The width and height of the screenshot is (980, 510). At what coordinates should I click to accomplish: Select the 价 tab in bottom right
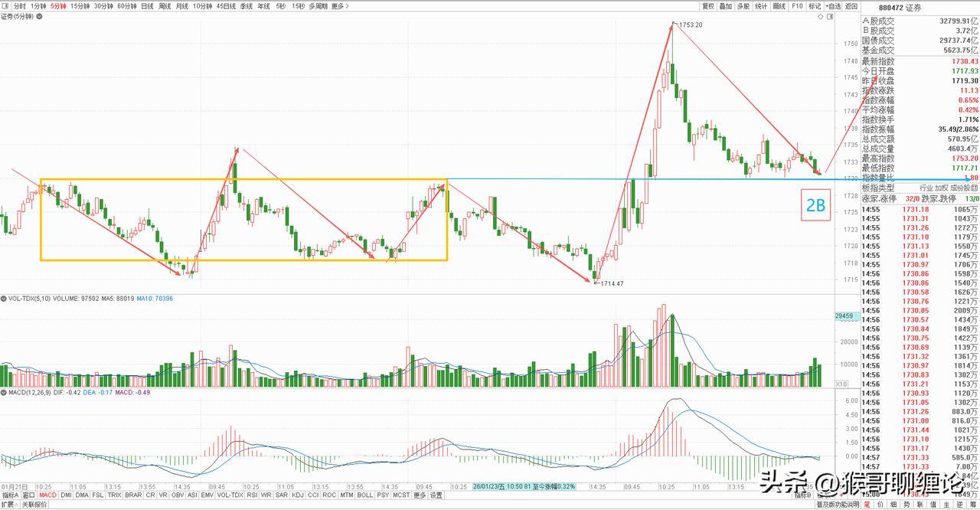click(880, 505)
